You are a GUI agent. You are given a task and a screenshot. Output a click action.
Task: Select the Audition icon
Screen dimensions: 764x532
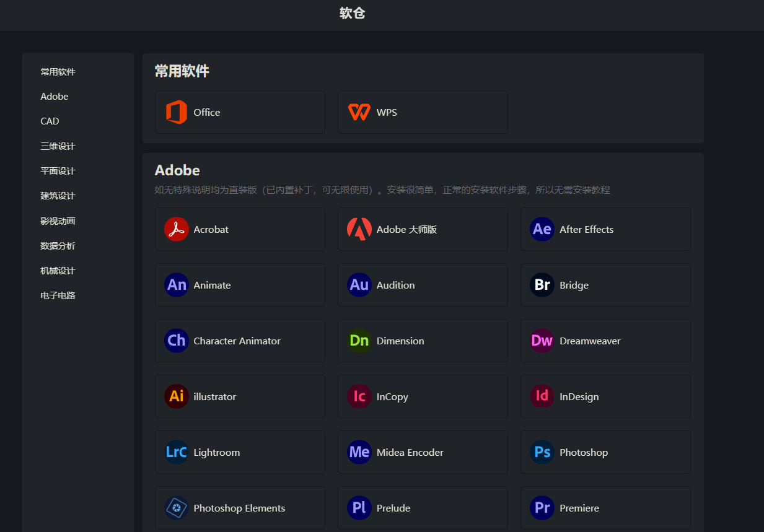pyautogui.click(x=359, y=285)
